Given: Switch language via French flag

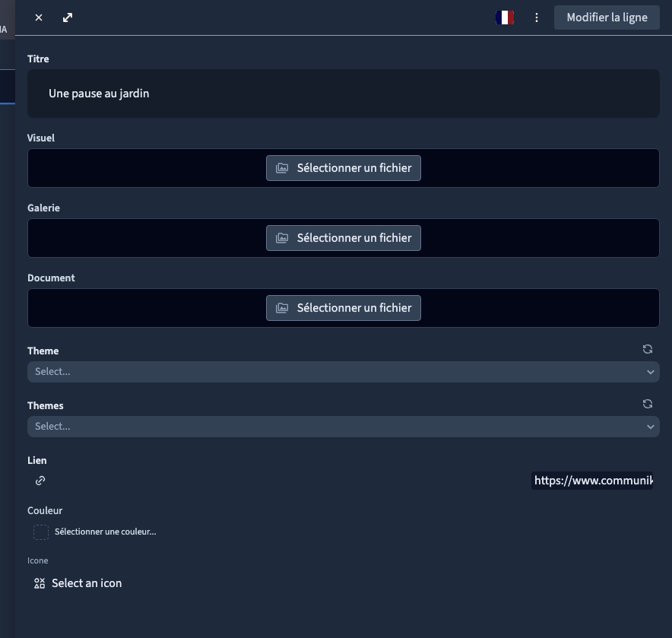Looking at the screenshot, I should point(505,17).
